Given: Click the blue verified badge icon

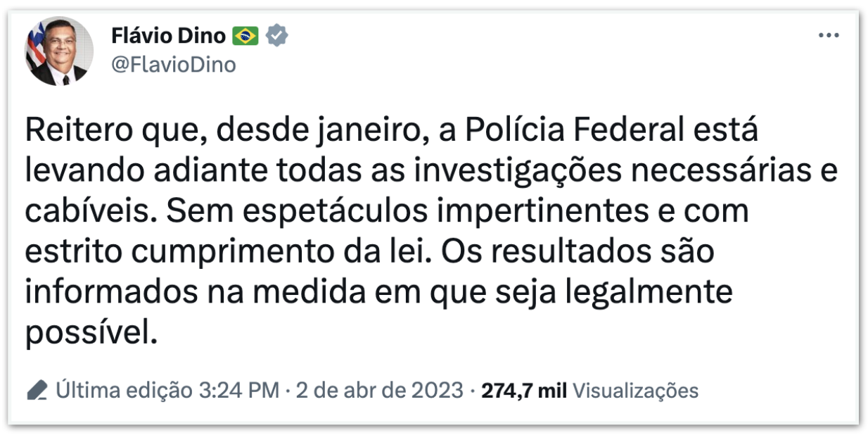Looking at the screenshot, I should pos(278,35).
